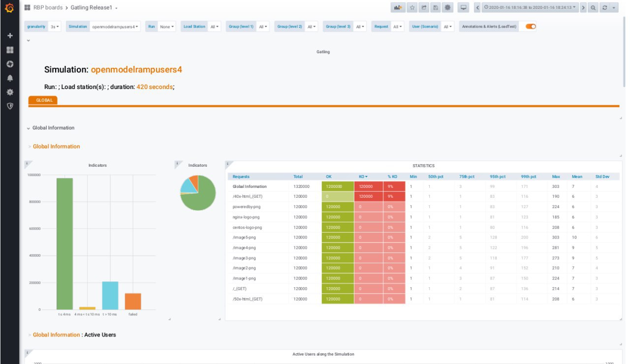Click the orange failed bar
This screenshot has width=630, height=364.
133,301
